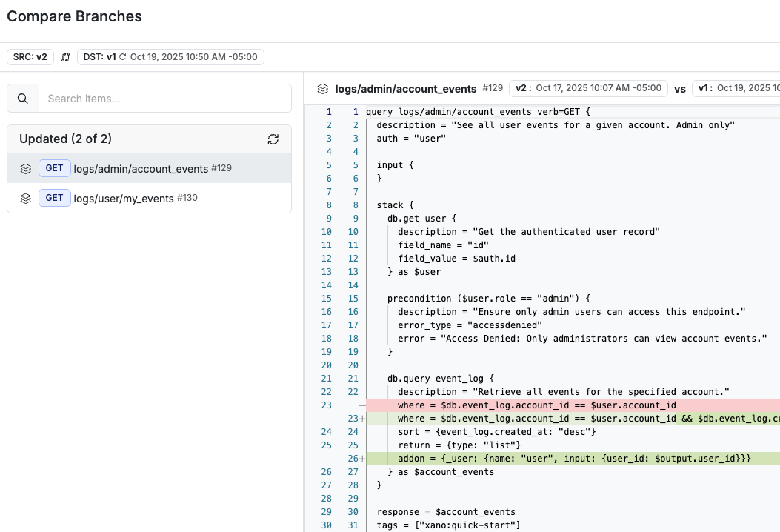Image resolution: width=780 pixels, height=532 pixels.
Task: Click GET badge on my_events row
Action: pos(55,198)
